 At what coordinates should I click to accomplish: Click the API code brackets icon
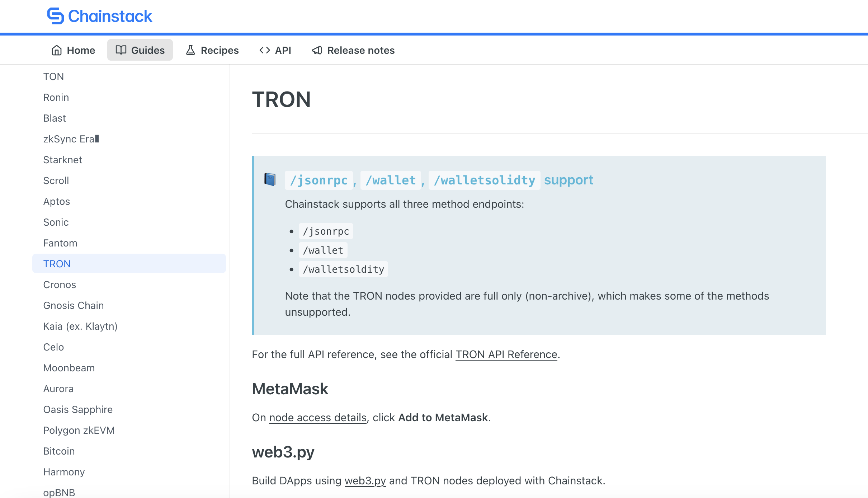[264, 50]
